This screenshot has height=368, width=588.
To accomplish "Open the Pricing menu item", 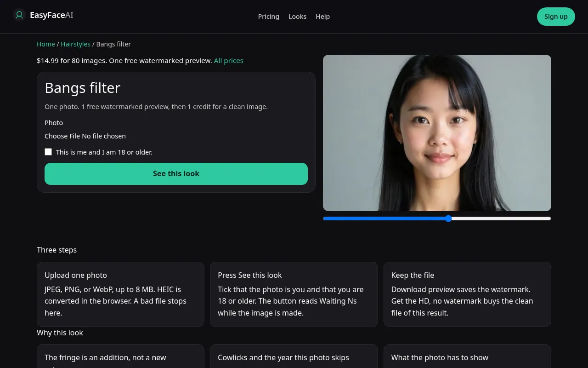I will coord(269,17).
